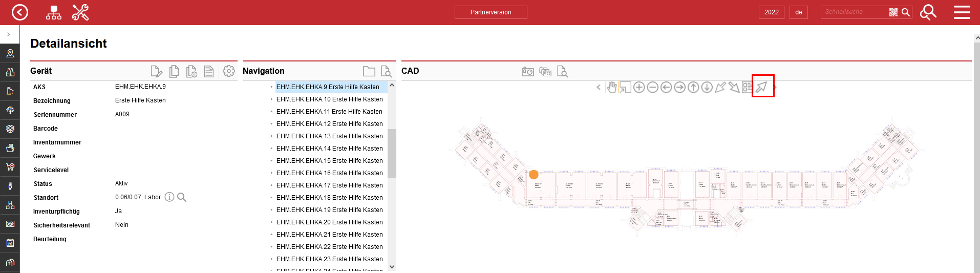Image resolution: width=980 pixels, height=273 pixels.
Task: Click the document search icon in Navigation
Action: (386, 71)
